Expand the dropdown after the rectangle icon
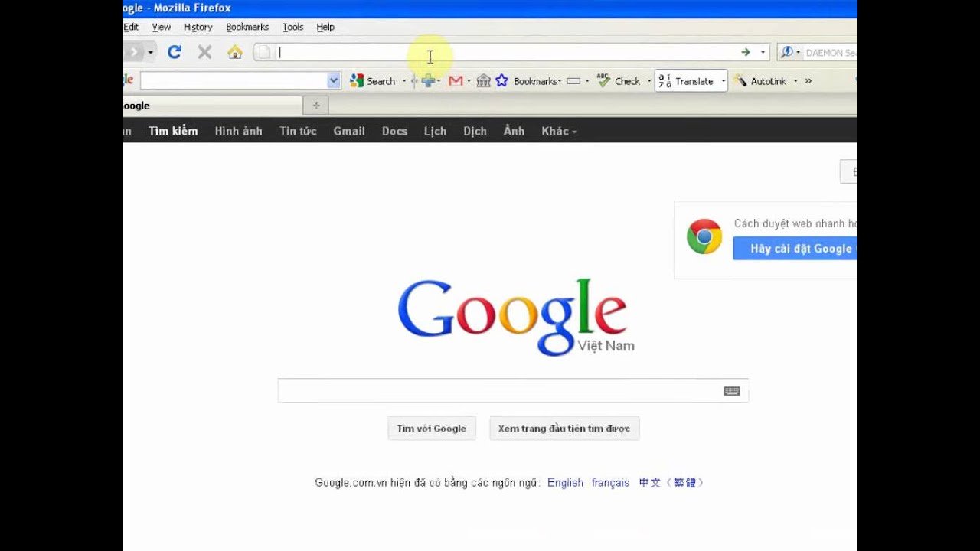This screenshot has width=980, height=551. pyautogui.click(x=587, y=80)
